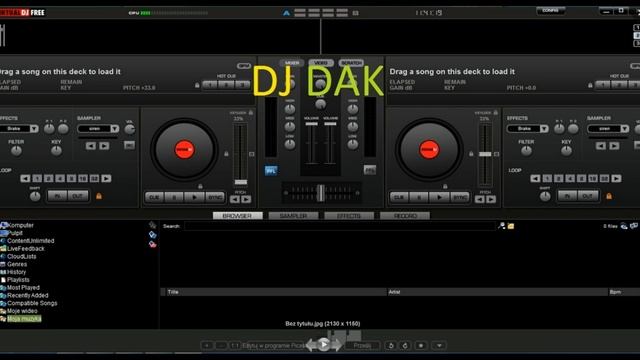Set left deck loop OUT point

tap(78, 196)
